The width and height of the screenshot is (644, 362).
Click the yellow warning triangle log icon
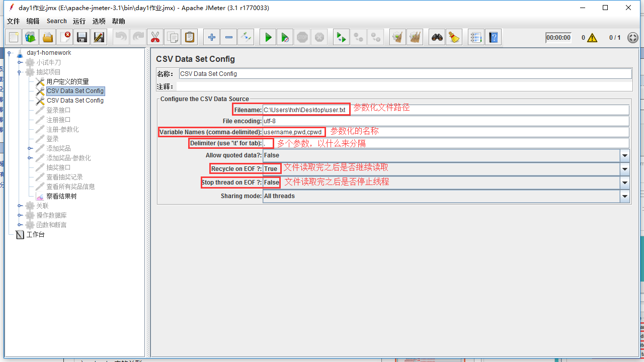click(592, 38)
